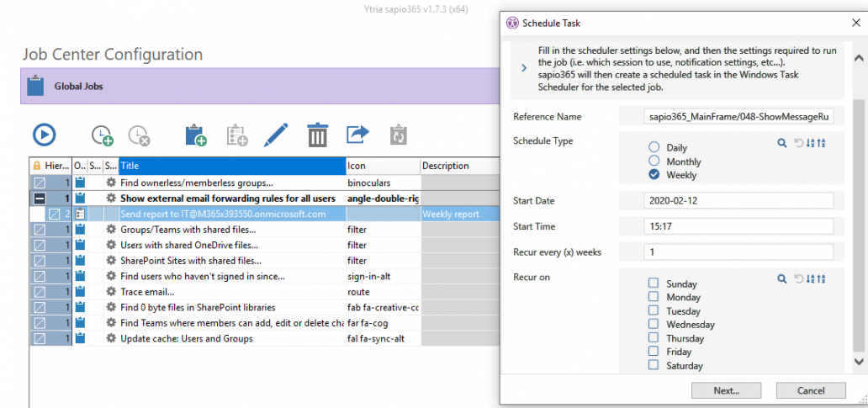Add a new job with clipboard-plus icon
This screenshot has width=868, height=408.
[196, 135]
